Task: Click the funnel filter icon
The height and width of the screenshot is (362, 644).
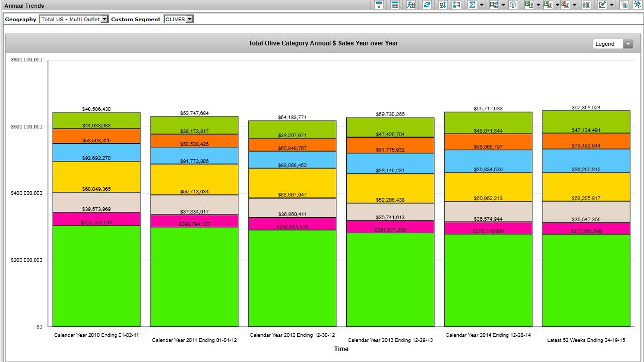Action: (x=379, y=5)
